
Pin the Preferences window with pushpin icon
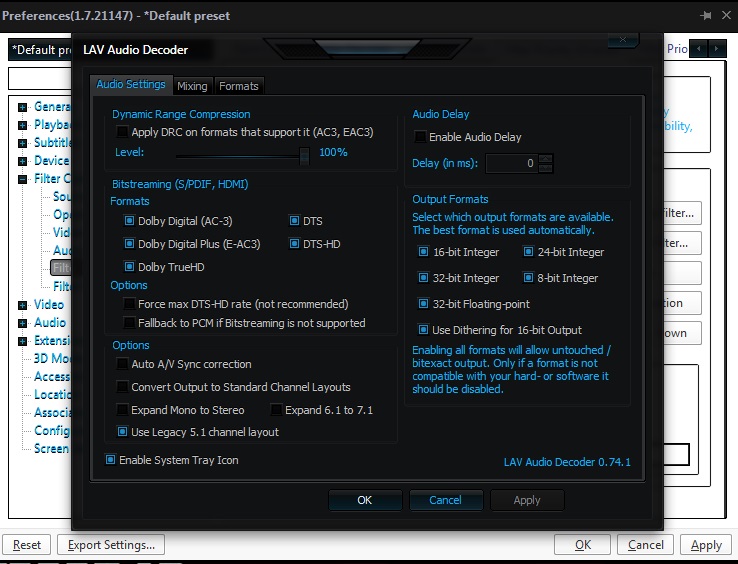(706, 16)
